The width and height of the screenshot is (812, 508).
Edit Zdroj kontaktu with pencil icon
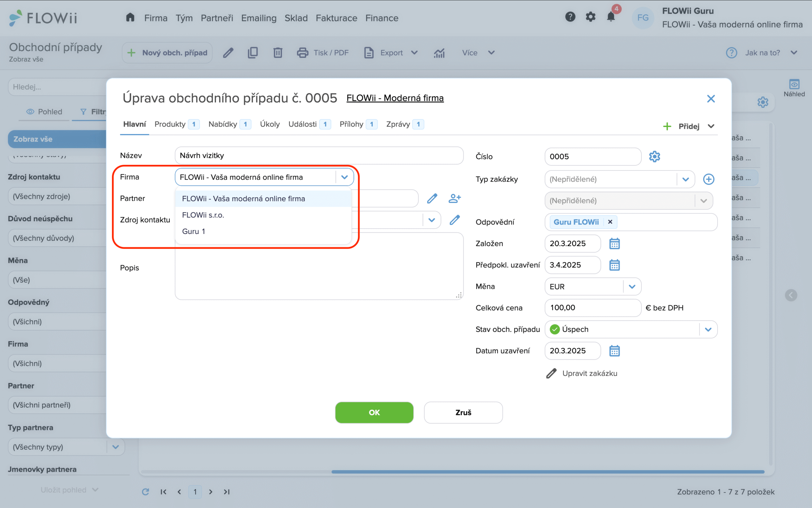pos(455,220)
